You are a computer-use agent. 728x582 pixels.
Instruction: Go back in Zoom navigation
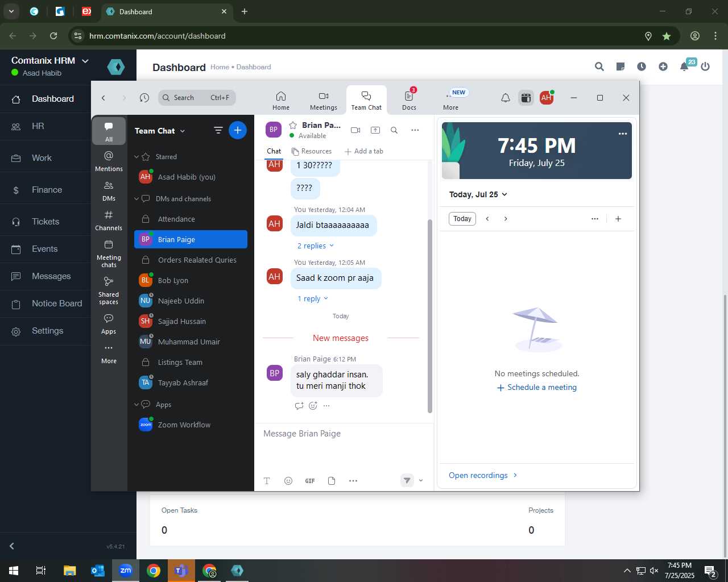(104, 98)
